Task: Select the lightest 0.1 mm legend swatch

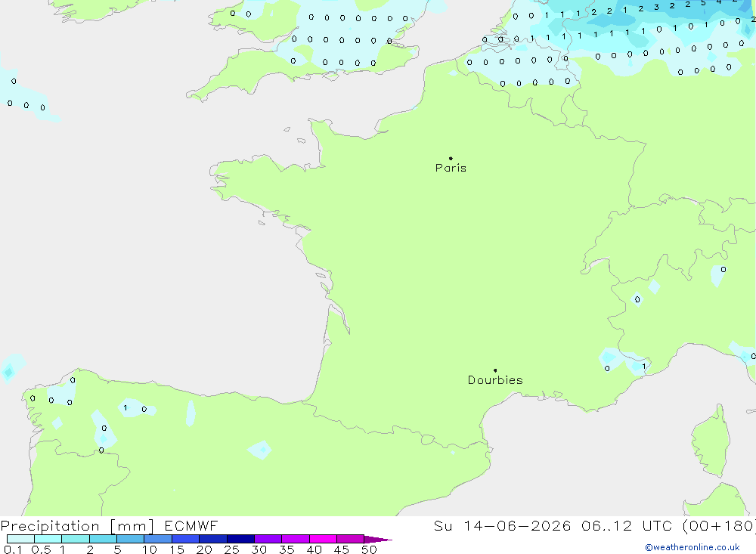Action: pos(20,539)
